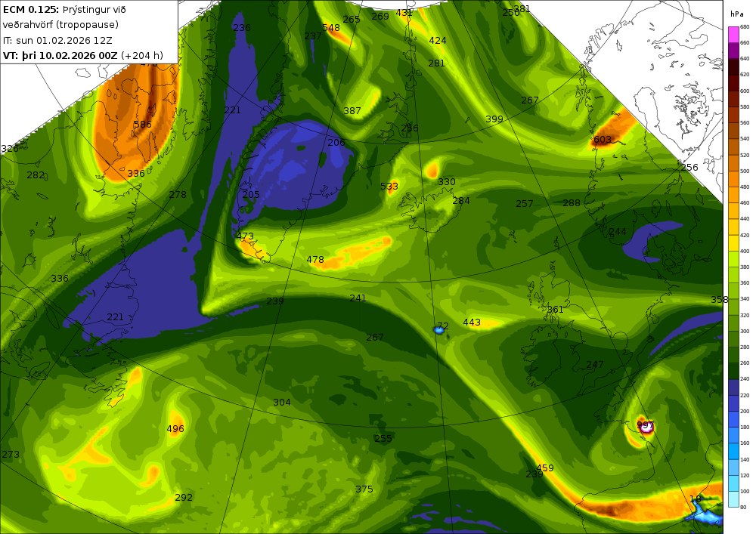Click the hPa unit label above the legend
756x534 pixels.
point(737,14)
